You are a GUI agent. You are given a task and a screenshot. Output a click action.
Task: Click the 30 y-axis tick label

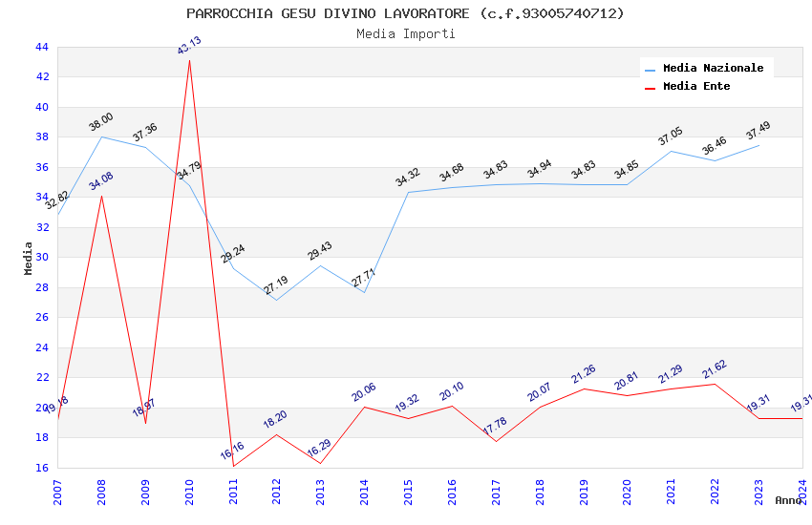[x=42, y=257]
